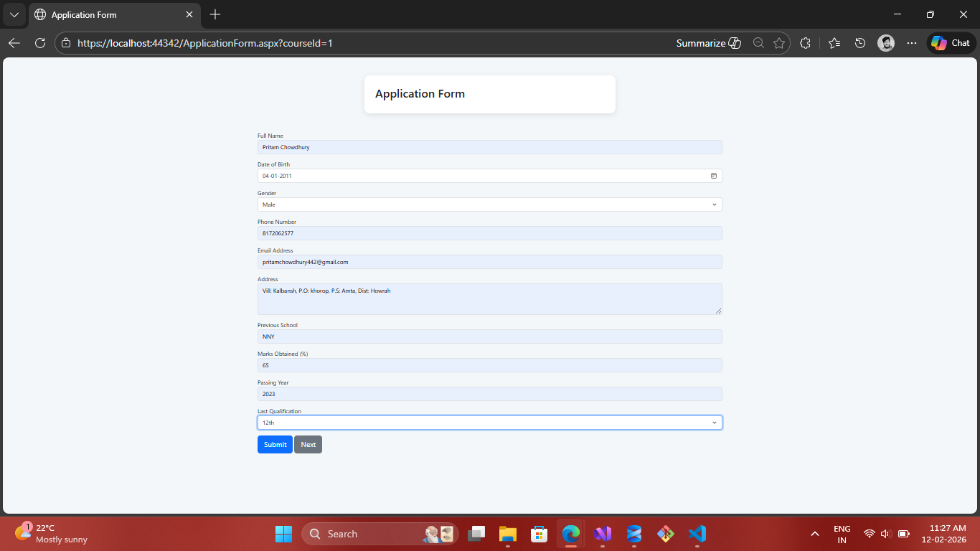Expand the Gender dropdown

click(x=489, y=204)
